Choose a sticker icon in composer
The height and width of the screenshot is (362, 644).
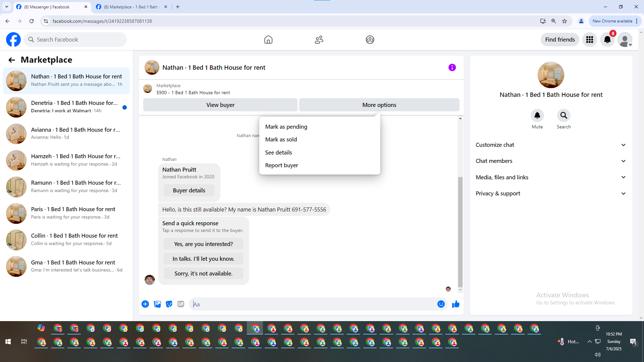(169, 304)
